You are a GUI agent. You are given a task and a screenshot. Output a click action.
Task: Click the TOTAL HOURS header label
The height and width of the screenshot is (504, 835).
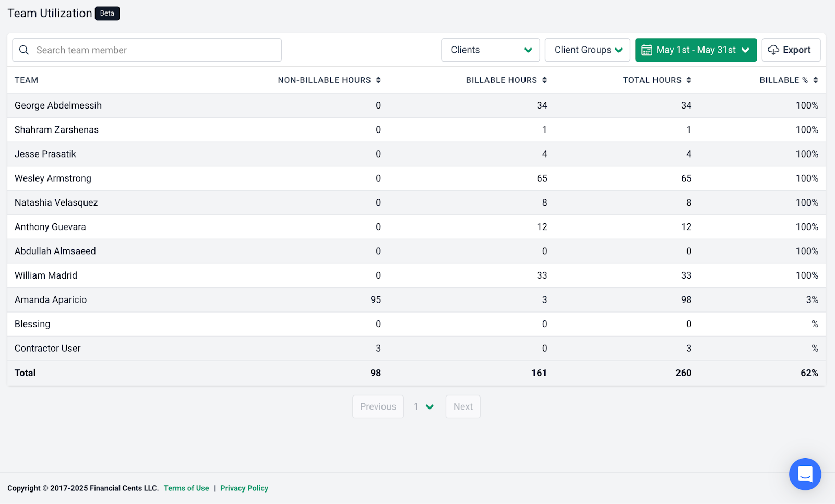[x=652, y=80]
